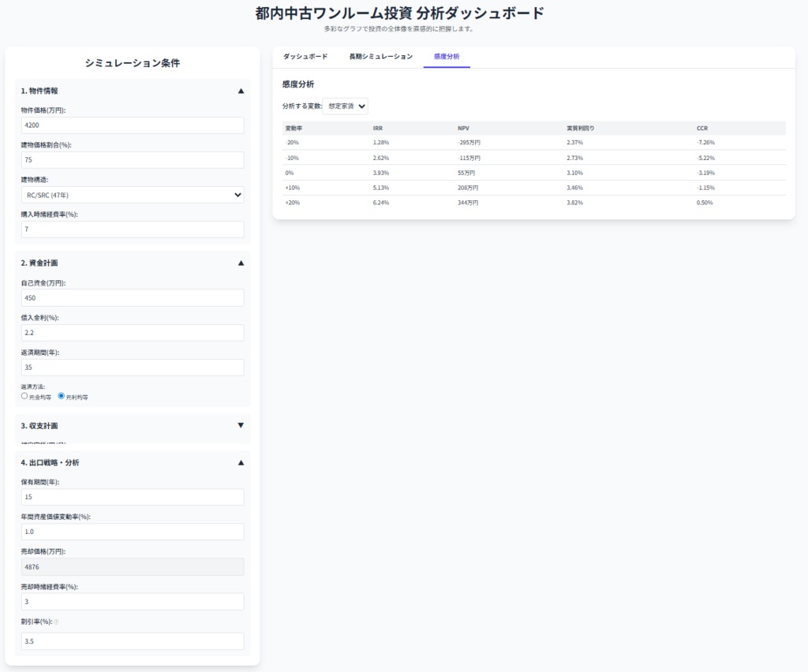
Task: Click the CCR column header
Action: click(x=702, y=129)
